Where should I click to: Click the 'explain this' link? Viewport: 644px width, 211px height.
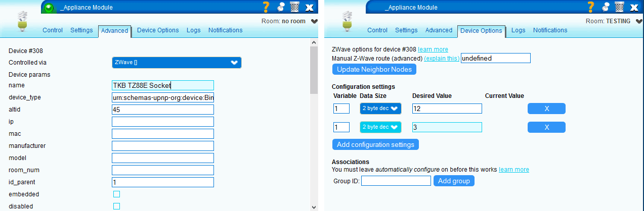click(x=441, y=59)
